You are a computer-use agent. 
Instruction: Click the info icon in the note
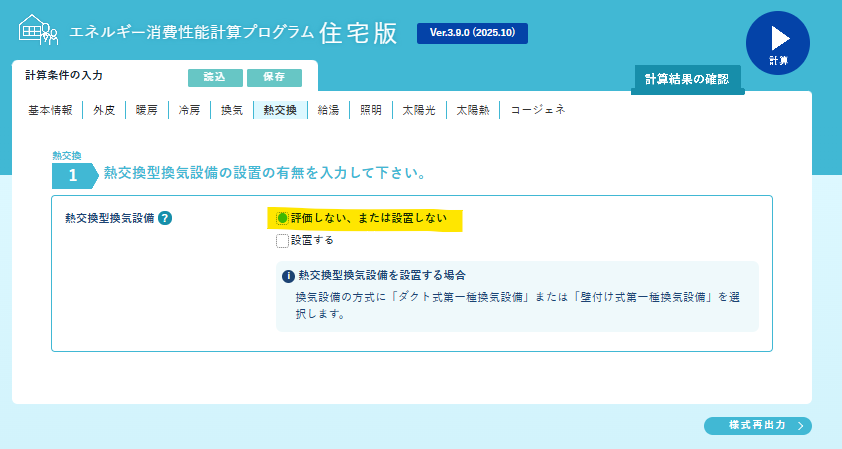(288, 275)
